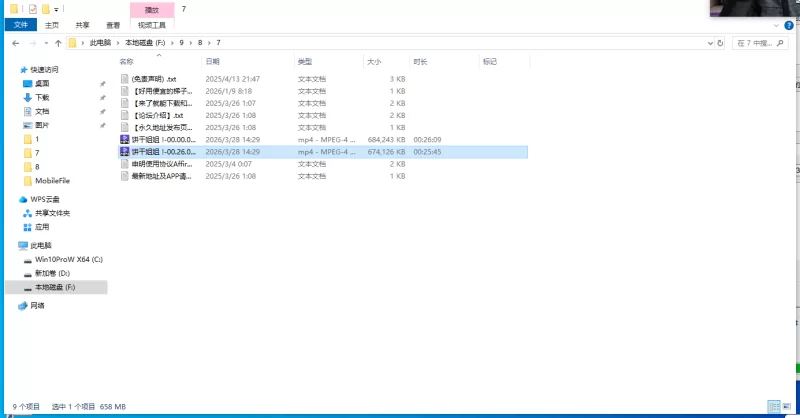Select the mp4 video lasting 00:25:45
This screenshot has width=800, height=418.
click(323, 152)
